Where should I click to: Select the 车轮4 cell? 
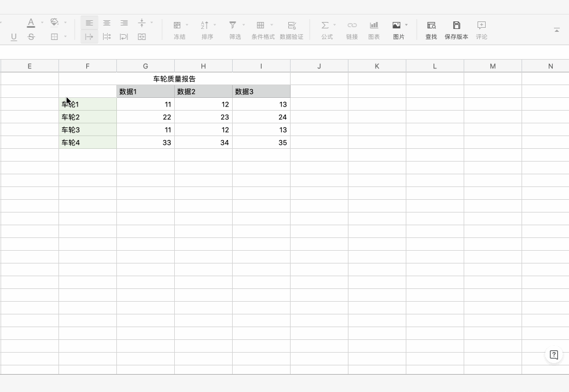[87, 142]
